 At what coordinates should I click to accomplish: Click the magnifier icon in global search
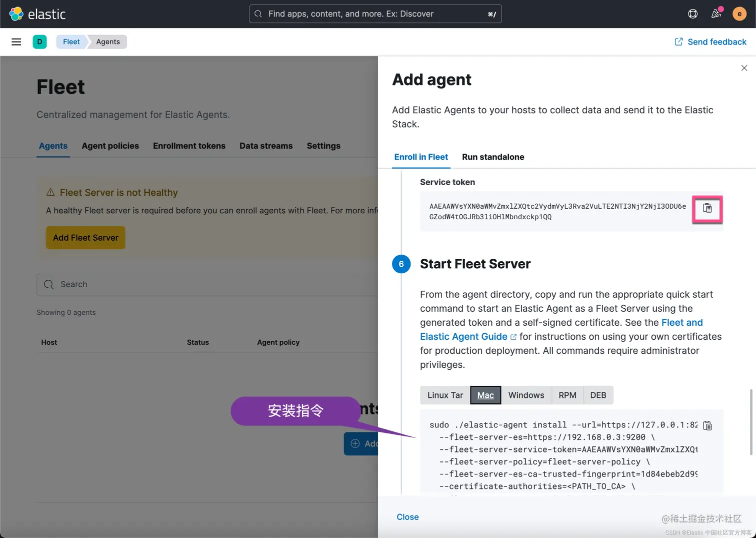coord(258,14)
